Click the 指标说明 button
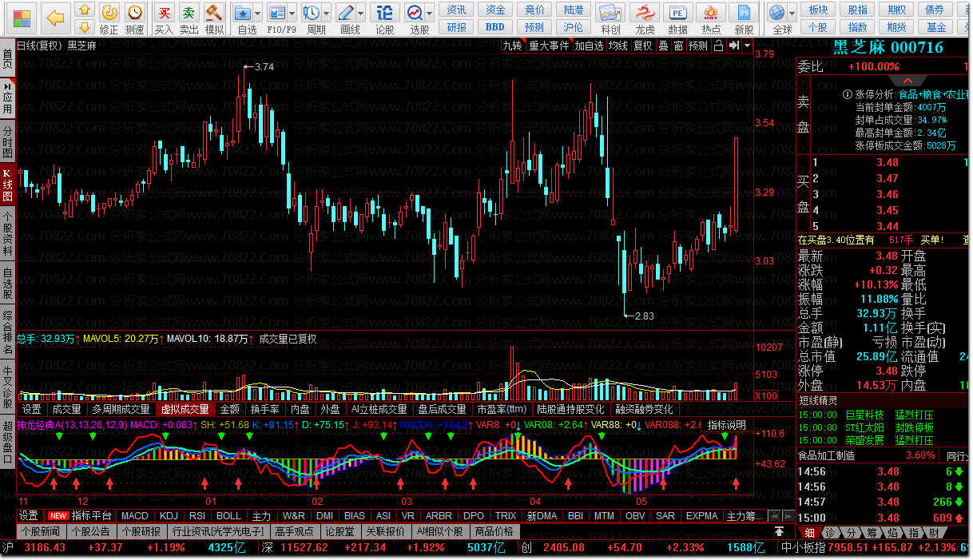The width and height of the screenshot is (973, 560). (726, 425)
